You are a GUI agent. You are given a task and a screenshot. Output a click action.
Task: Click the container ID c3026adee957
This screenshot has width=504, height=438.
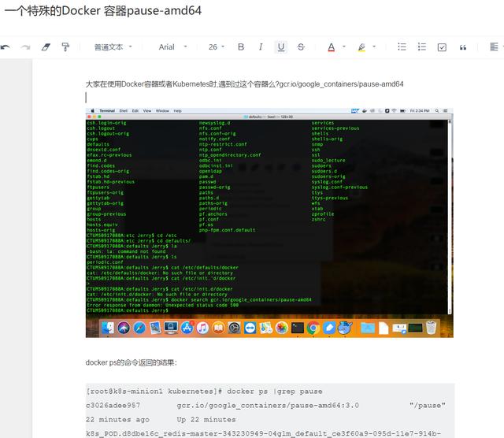tap(113, 406)
